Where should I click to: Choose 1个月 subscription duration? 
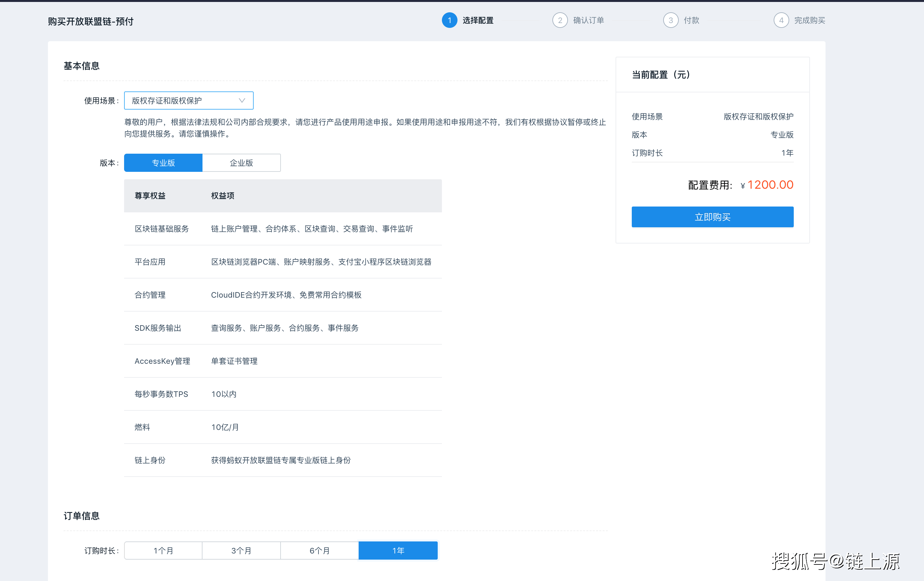click(x=163, y=550)
